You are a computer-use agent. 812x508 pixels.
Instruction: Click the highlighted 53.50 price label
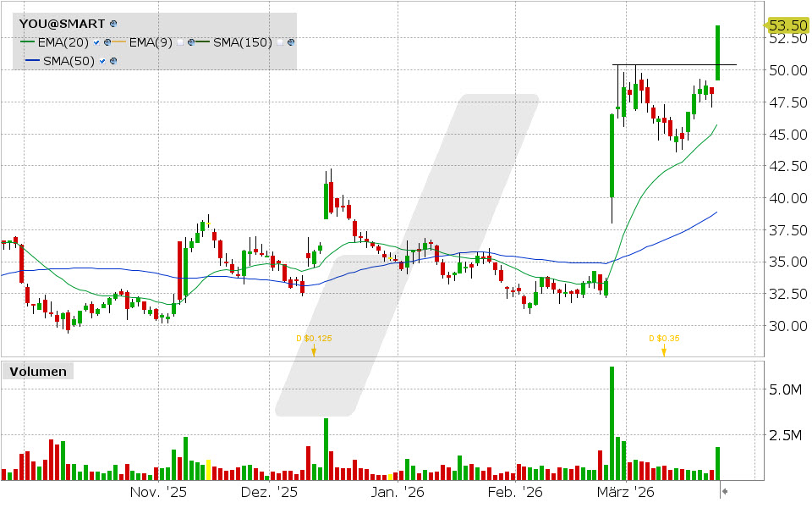pyautogui.click(x=788, y=26)
